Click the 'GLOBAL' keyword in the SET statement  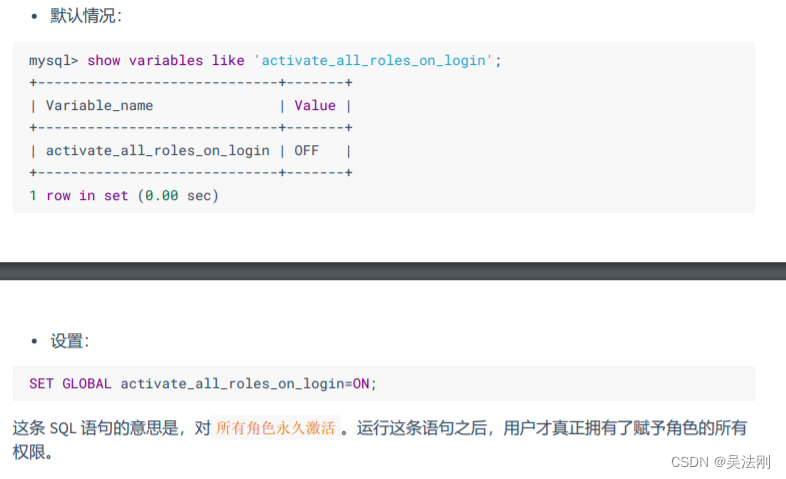[87, 384]
